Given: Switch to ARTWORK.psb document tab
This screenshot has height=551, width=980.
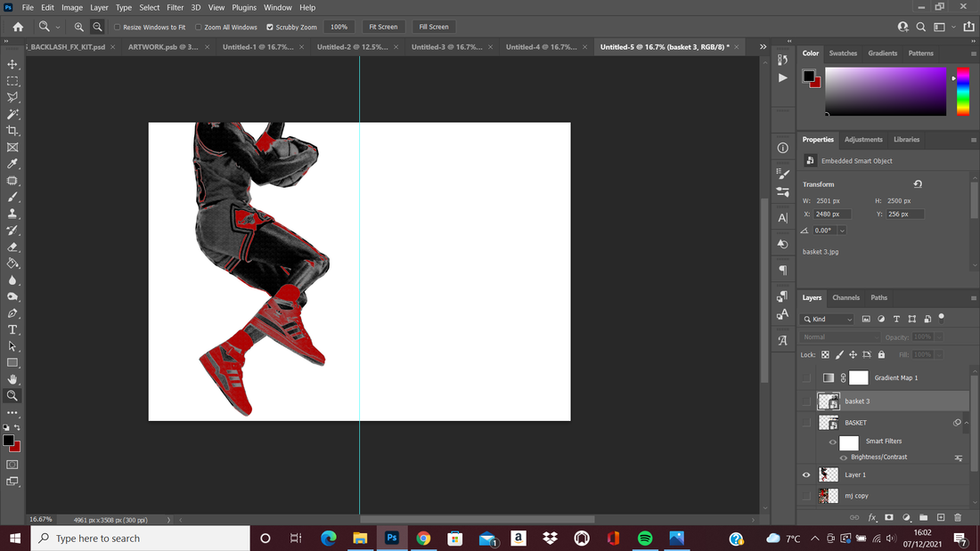Looking at the screenshot, I should point(163,47).
